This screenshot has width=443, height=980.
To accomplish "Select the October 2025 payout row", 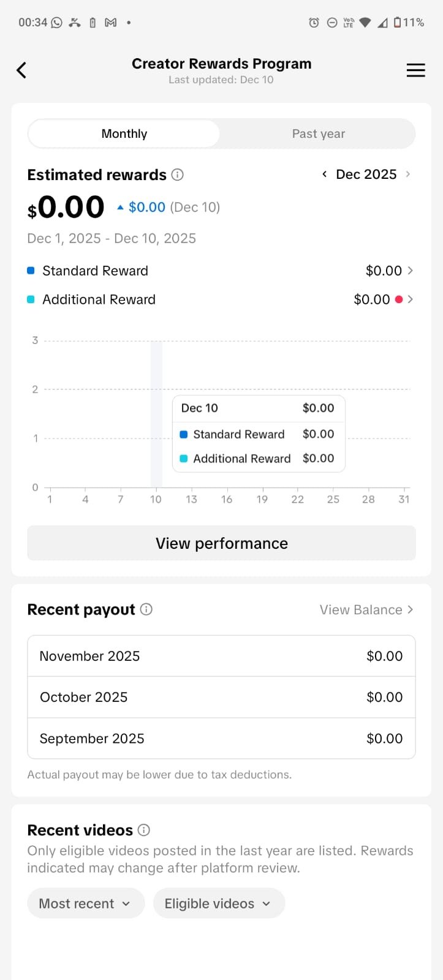I will (x=221, y=697).
